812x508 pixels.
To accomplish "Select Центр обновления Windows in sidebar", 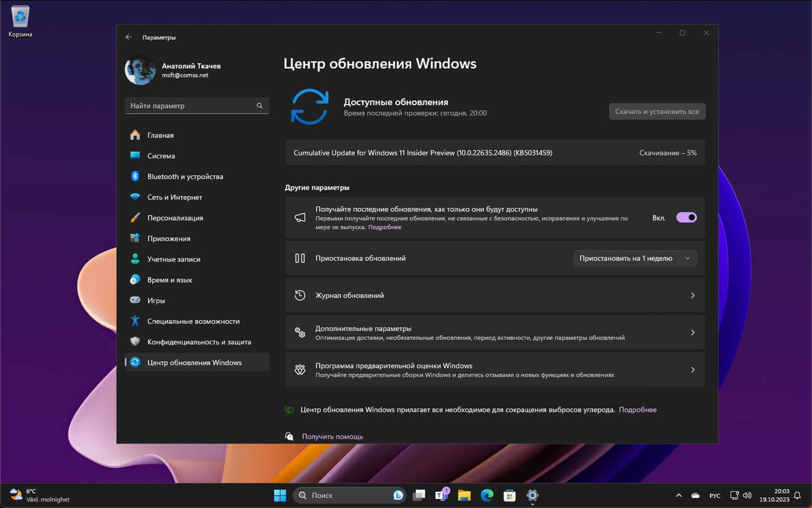I will click(197, 362).
